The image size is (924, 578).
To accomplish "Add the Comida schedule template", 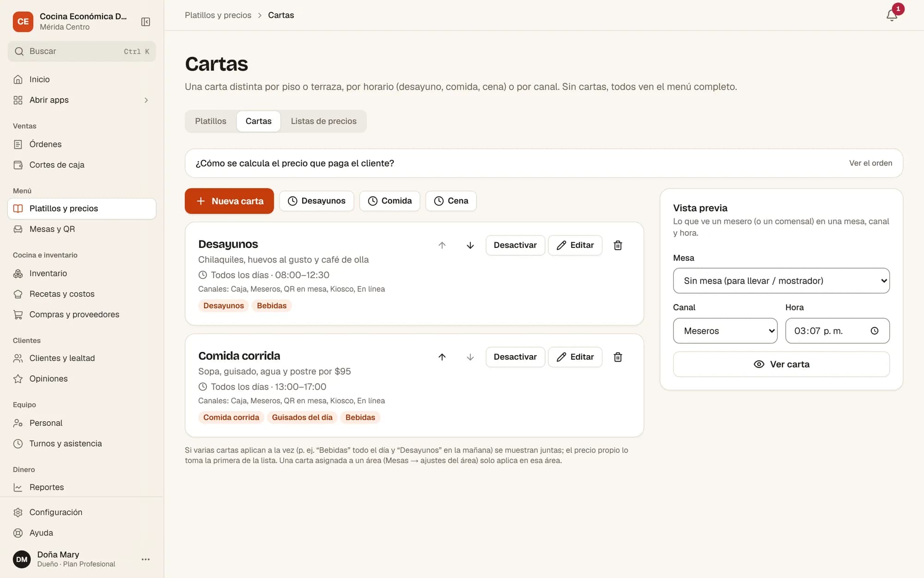I will (389, 201).
